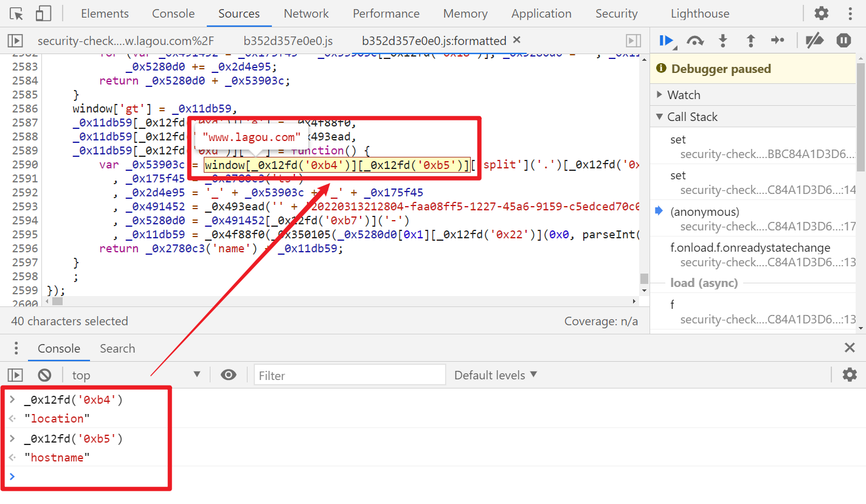Open the Security panel

pos(617,13)
